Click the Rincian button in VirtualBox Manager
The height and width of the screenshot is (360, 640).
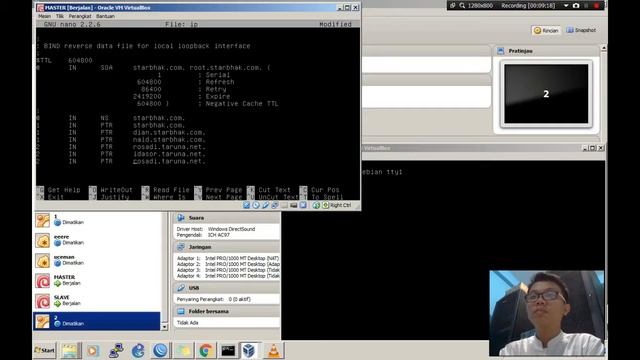(546, 31)
